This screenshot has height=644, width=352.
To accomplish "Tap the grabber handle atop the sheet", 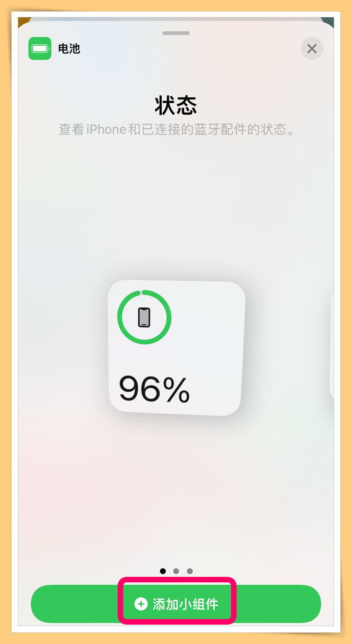I will pos(176,33).
